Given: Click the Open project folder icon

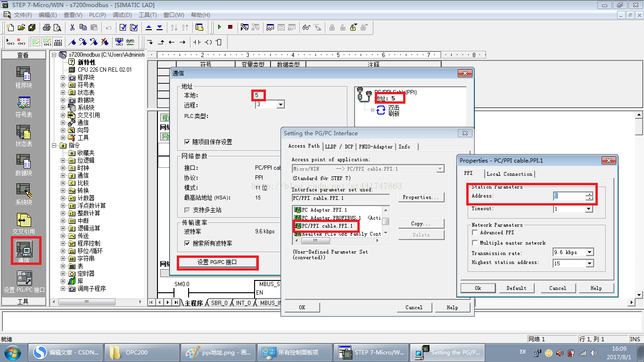Looking at the screenshot, I should pyautogui.click(x=21, y=27).
